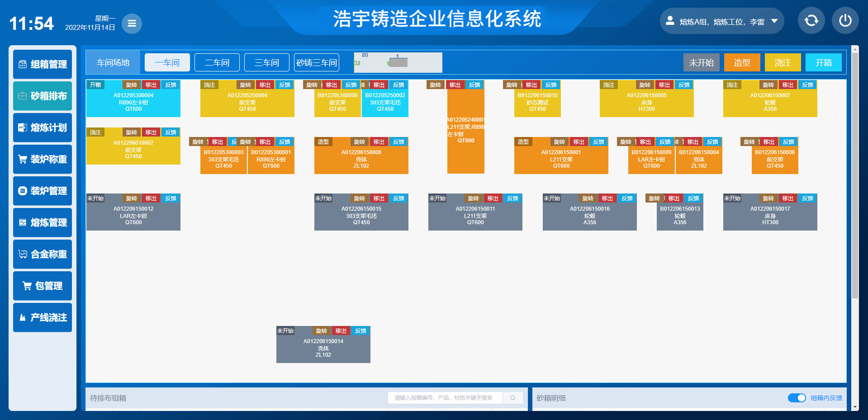Click the 砂箱明细 panel heading
868x420 pixels.
coord(551,398)
